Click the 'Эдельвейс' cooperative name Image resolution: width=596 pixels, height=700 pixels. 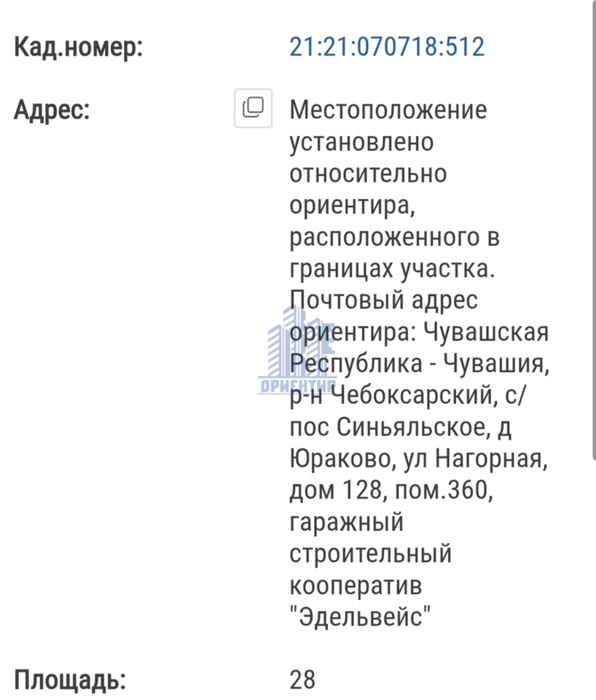click(361, 617)
